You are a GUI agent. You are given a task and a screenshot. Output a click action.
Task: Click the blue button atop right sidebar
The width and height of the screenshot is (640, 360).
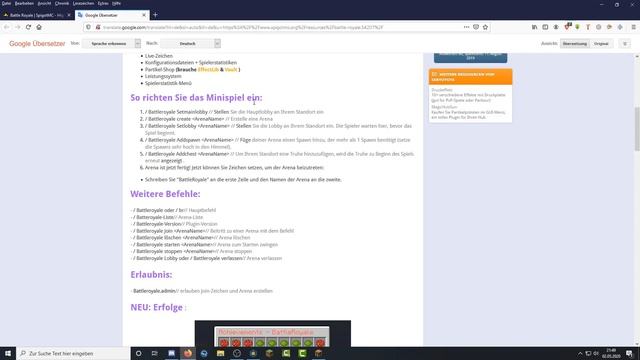click(x=470, y=58)
